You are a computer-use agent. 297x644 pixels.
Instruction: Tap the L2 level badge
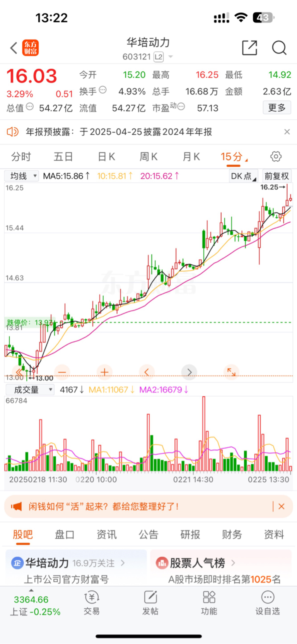pyautogui.click(x=159, y=57)
